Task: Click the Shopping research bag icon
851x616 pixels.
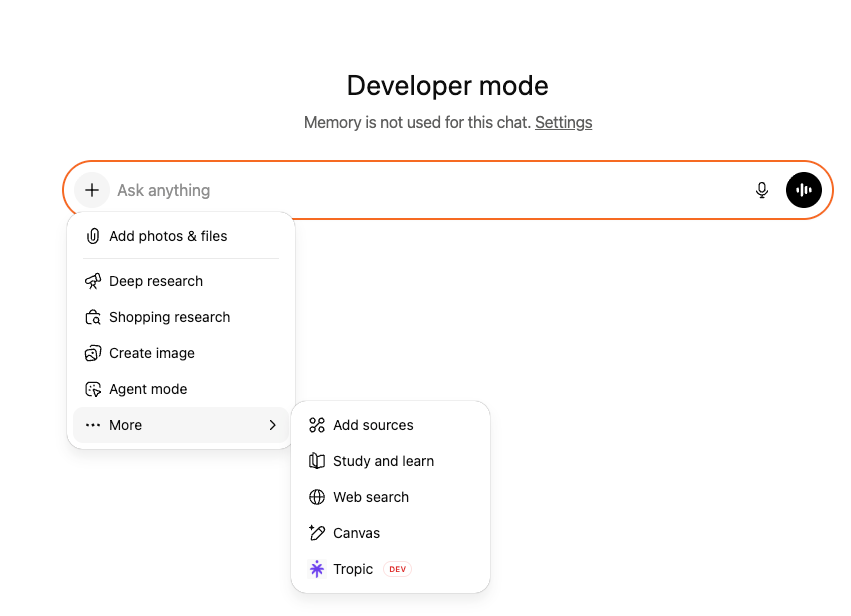Action: click(x=93, y=317)
